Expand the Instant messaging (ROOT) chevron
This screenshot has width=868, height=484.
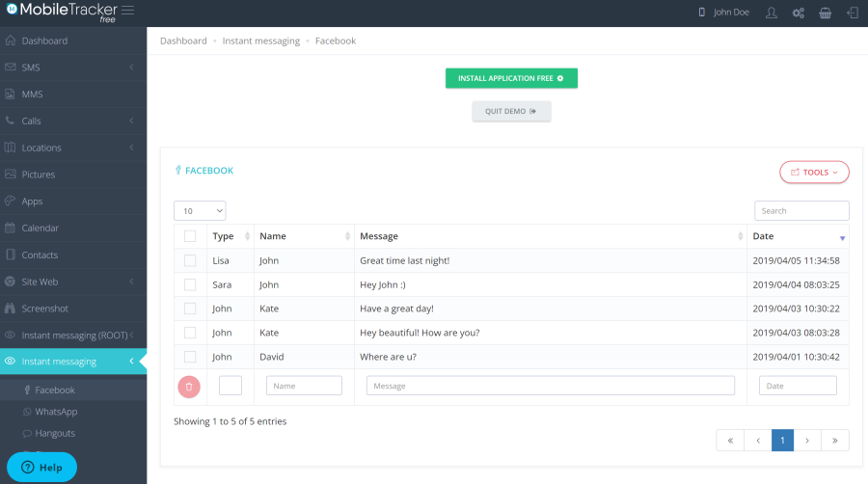[131, 335]
